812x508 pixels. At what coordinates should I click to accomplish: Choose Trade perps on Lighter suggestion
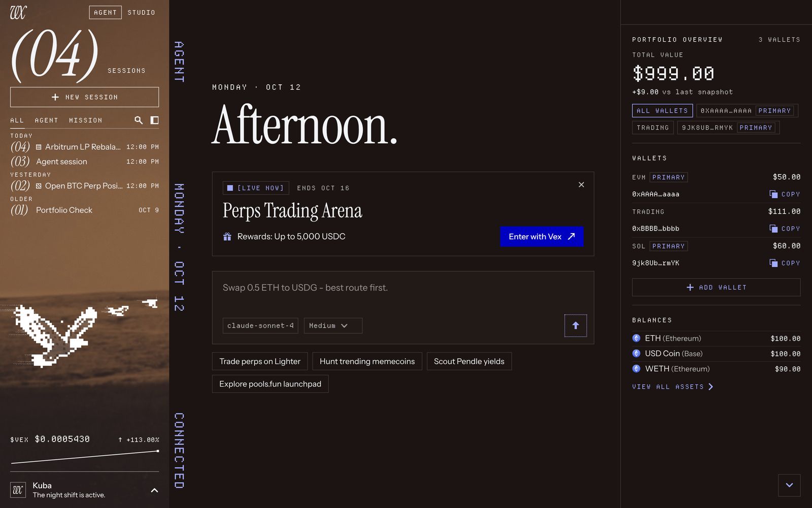(260, 361)
